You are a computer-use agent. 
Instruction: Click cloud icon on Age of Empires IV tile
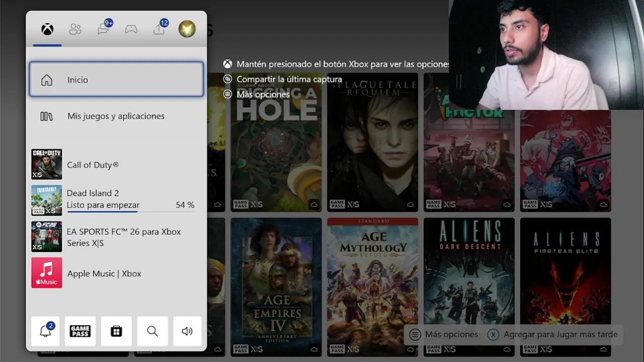pyautogui.click(x=313, y=349)
